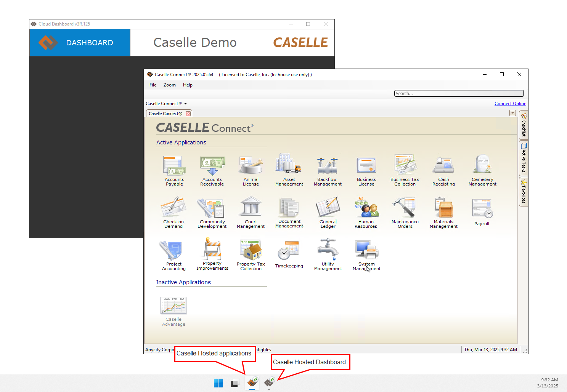Launch the Timekeeping application
This screenshot has height=392, width=567.
[x=289, y=254]
